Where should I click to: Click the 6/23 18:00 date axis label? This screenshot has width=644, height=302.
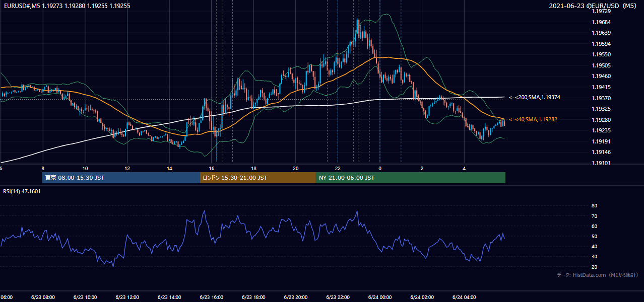coord(253,297)
